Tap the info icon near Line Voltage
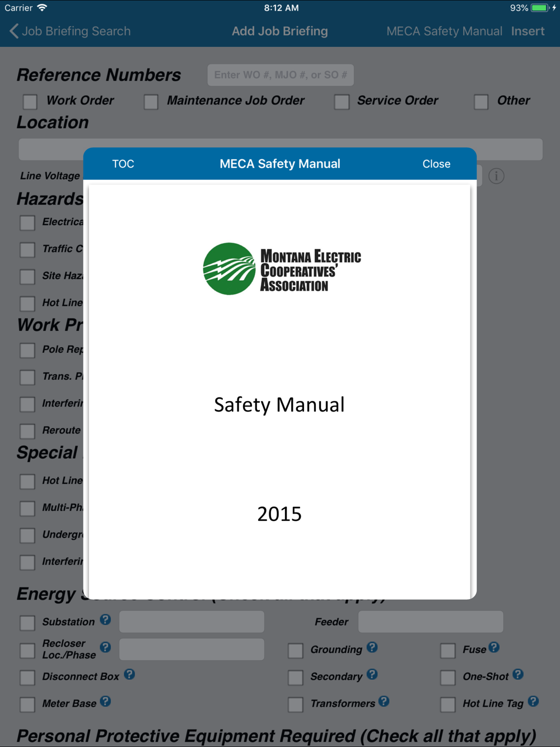The height and width of the screenshot is (747, 560). tap(496, 176)
